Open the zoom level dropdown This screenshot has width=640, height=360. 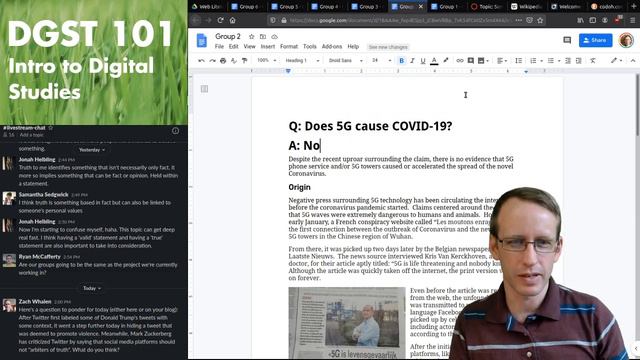tap(267, 60)
